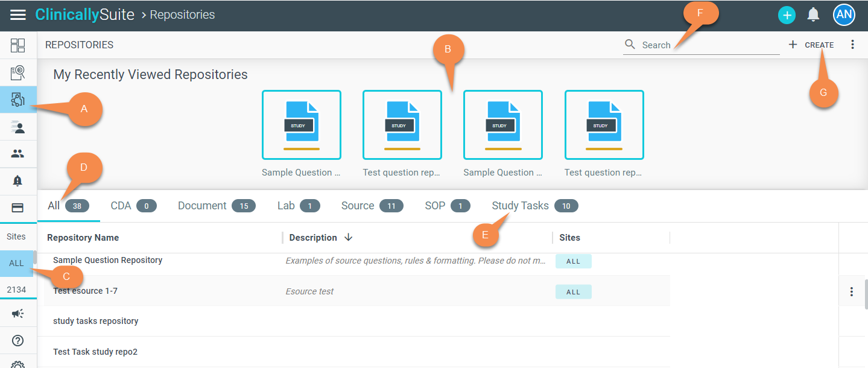868x368 pixels.
Task: Open notifications bell in top bar
Action: 814,14
